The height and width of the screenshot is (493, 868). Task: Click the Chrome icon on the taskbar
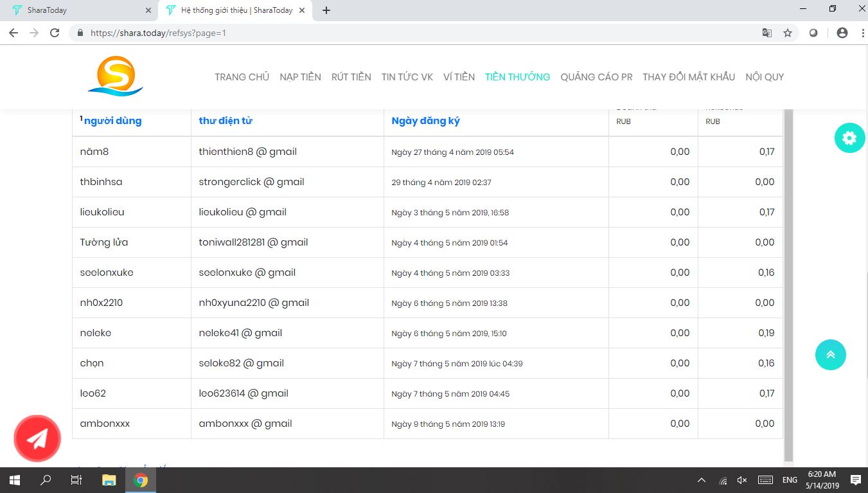[x=141, y=480]
